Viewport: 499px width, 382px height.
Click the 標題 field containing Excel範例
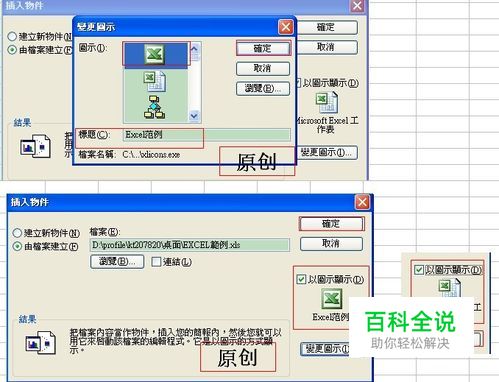tap(206, 135)
